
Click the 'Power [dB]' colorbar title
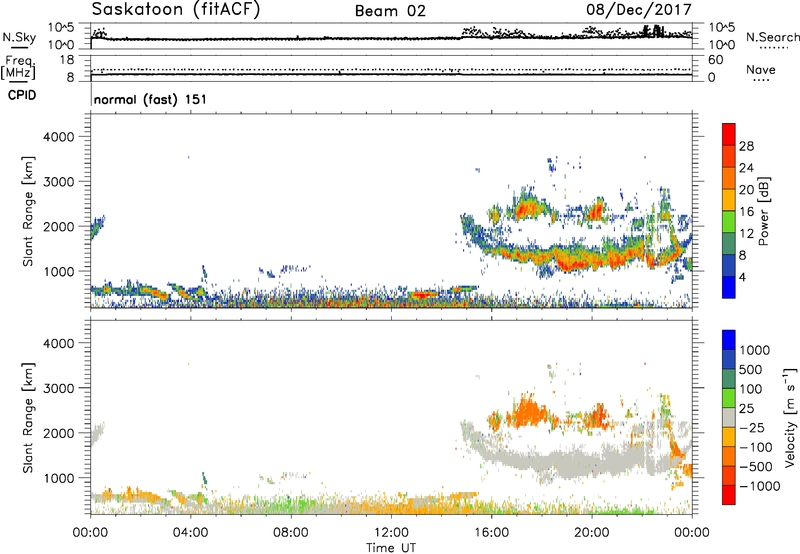coord(763,211)
